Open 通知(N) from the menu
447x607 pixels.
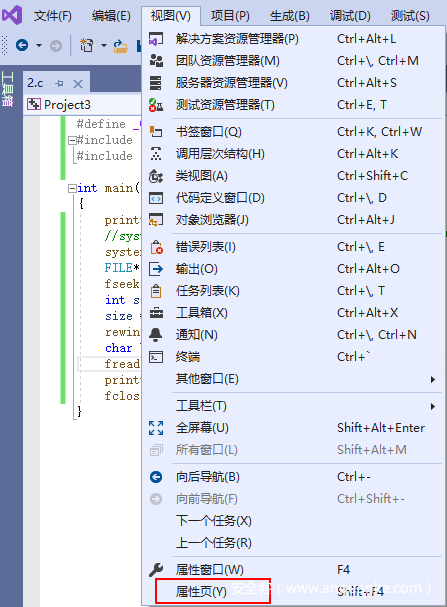click(293, 334)
